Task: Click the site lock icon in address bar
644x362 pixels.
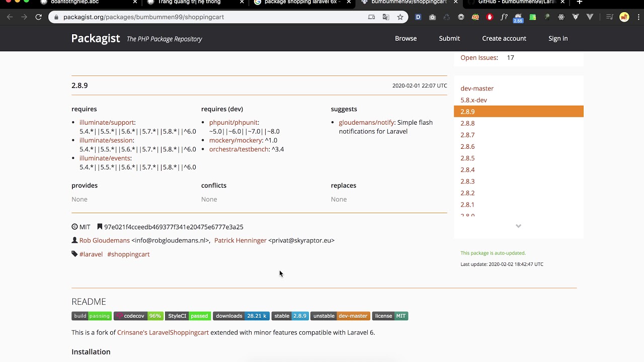Action: click(x=56, y=17)
